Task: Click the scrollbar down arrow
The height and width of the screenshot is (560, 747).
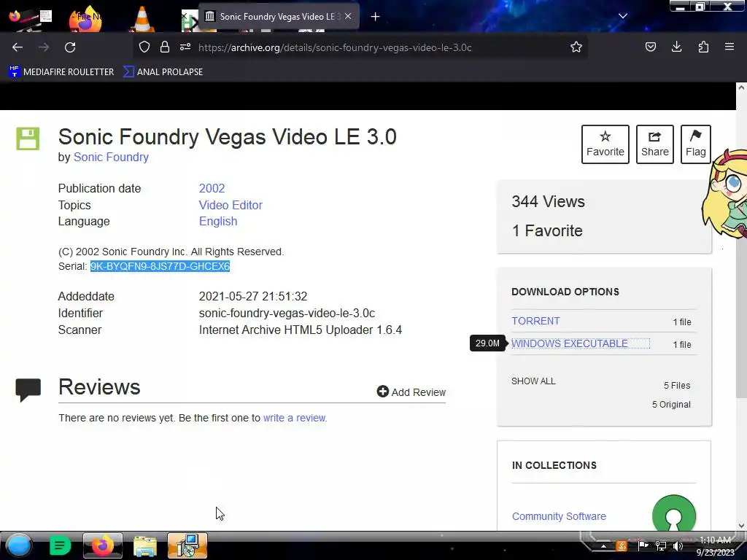Action: [x=741, y=526]
